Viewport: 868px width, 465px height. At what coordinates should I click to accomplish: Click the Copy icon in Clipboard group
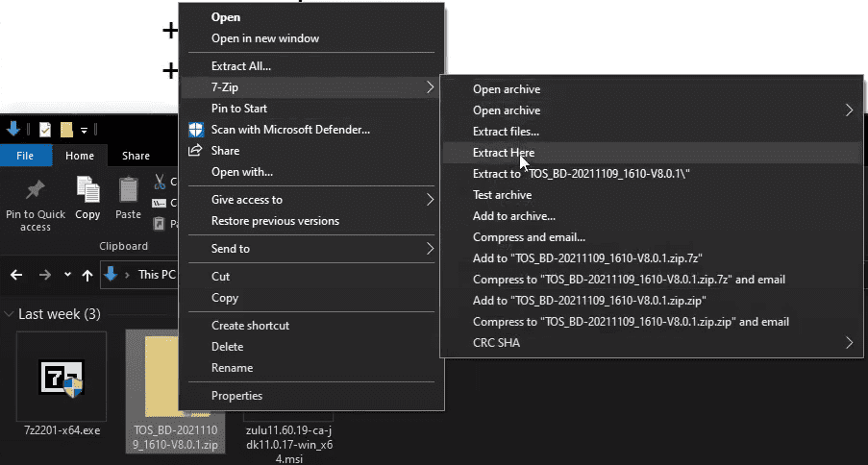(87, 190)
